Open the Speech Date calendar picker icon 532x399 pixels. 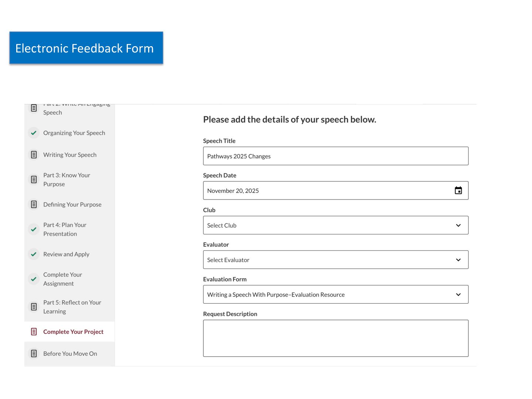pos(458,191)
